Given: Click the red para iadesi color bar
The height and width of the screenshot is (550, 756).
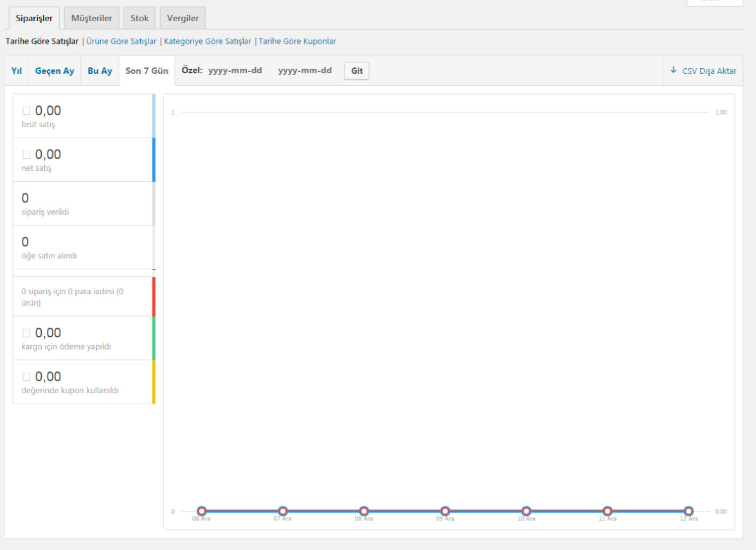Looking at the screenshot, I should (x=154, y=296).
